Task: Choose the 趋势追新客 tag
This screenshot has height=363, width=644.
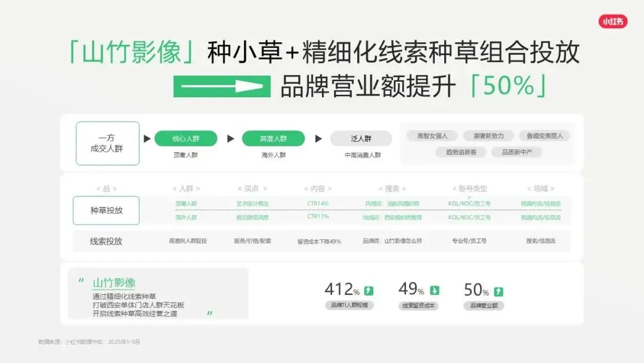Action: 461,152
